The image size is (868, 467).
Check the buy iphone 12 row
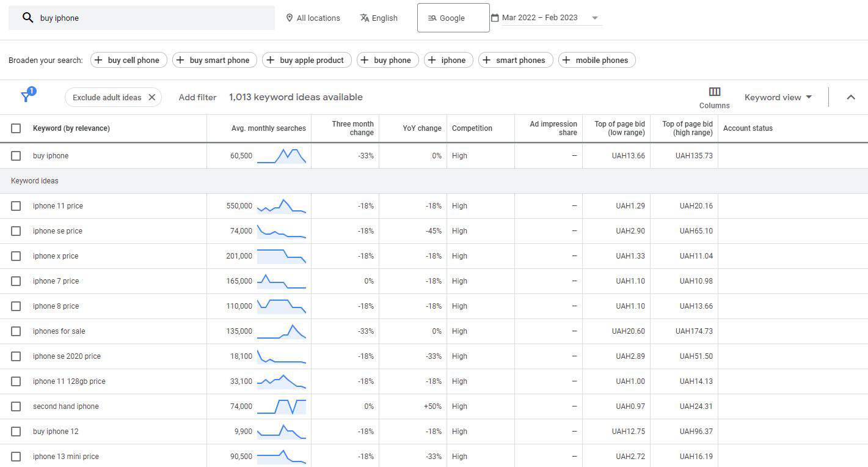[x=16, y=432]
